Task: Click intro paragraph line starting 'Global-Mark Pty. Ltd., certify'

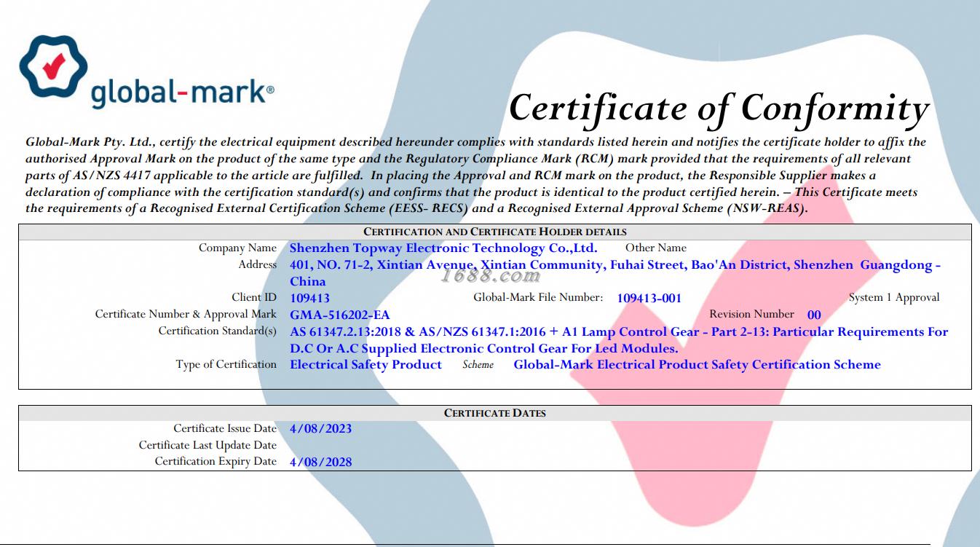Action: tap(476, 142)
